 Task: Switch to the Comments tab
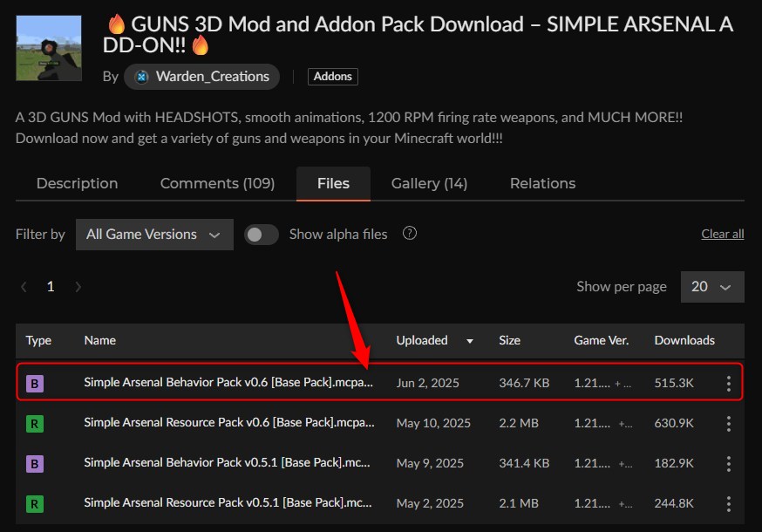click(x=217, y=183)
